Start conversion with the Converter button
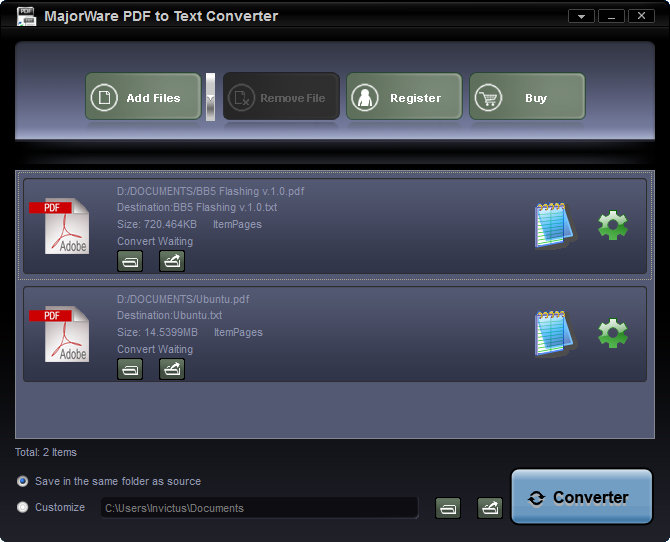This screenshot has width=670, height=542. [x=582, y=497]
